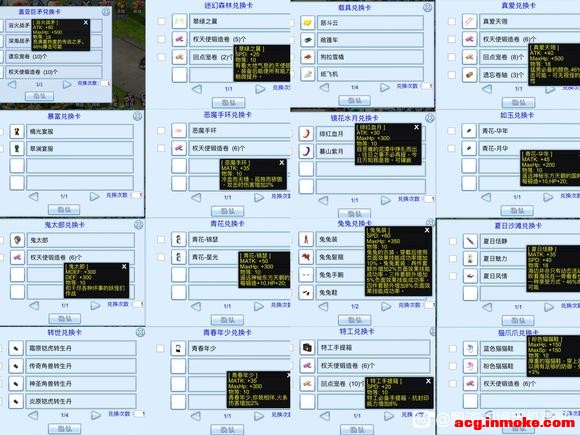Select the 神圣角兽转生丹 list entry
The image size is (580, 435).
pyautogui.click(x=81, y=384)
